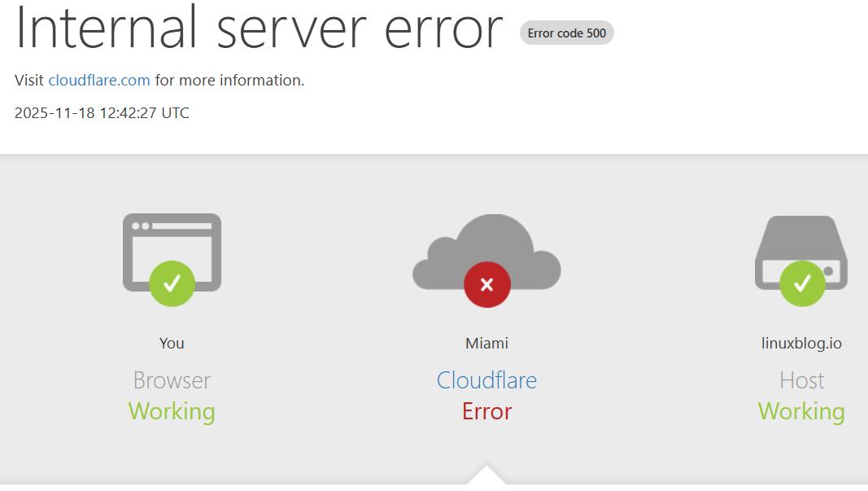The width and height of the screenshot is (868, 491).
Task: Click the Host Working status text
Action: click(800, 397)
